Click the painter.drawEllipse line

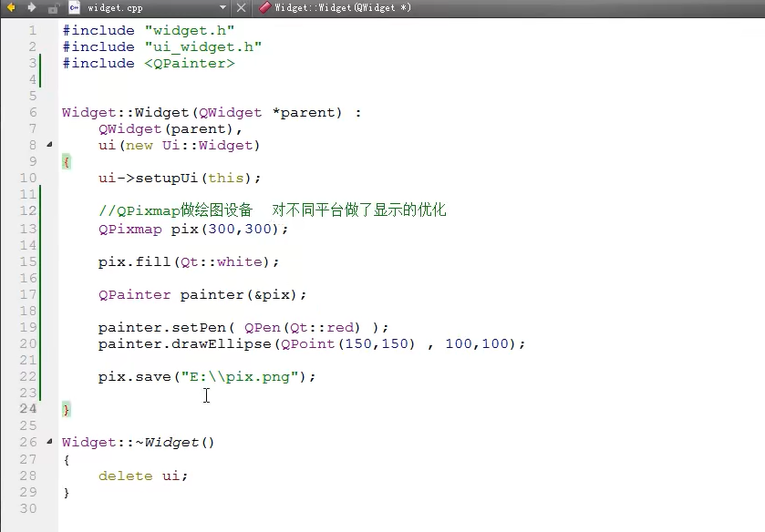311,343
